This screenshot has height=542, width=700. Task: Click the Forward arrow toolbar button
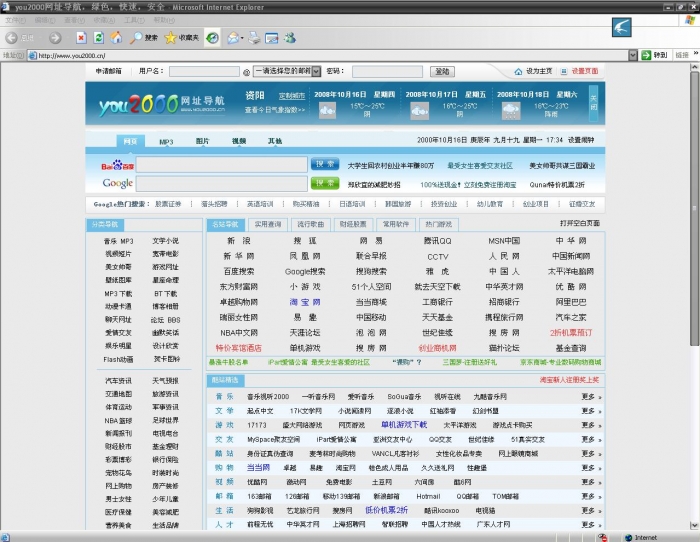[55, 38]
